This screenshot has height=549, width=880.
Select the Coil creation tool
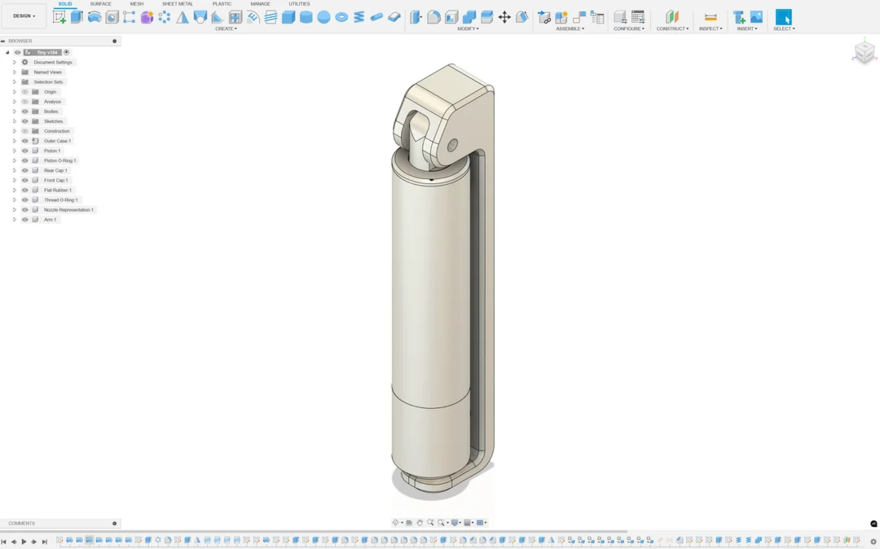coord(359,17)
